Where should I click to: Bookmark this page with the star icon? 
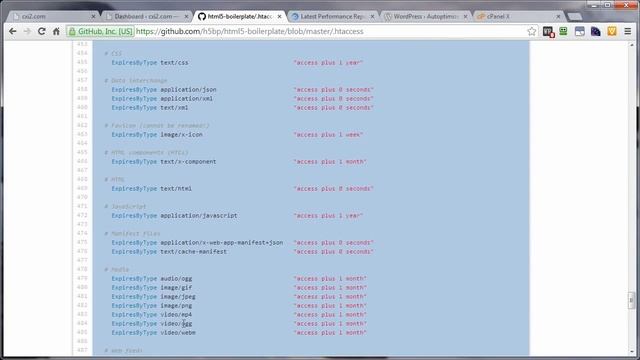[531, 31]
